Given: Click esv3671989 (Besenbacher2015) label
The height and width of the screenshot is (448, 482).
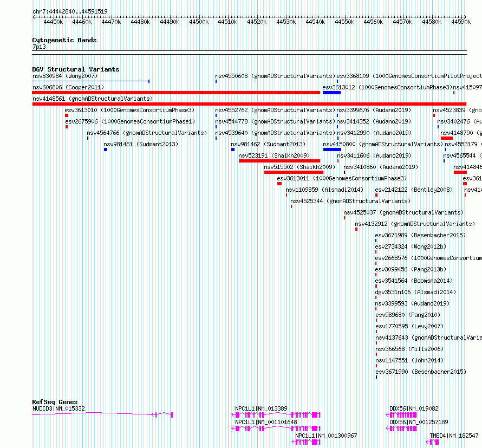Looking at the screenshot, I should (420, 235).
